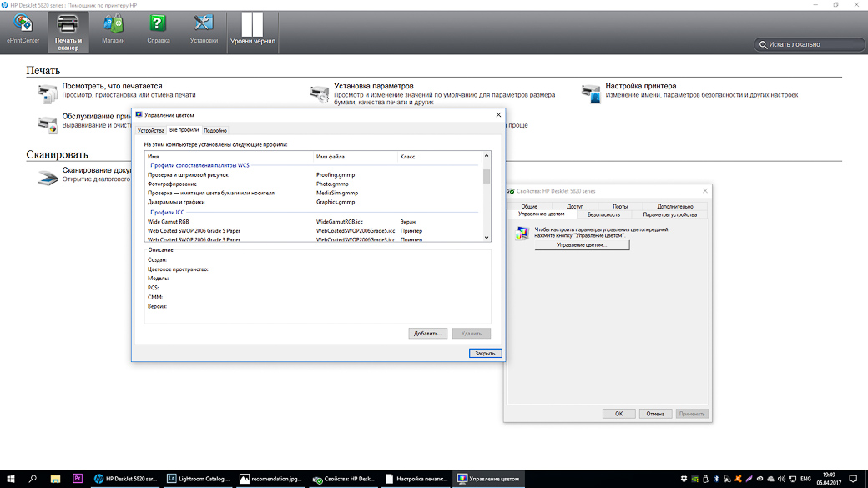Click the purple feather tray icon
This screenshot has height=488, width=868.
[x=749, y=479]
